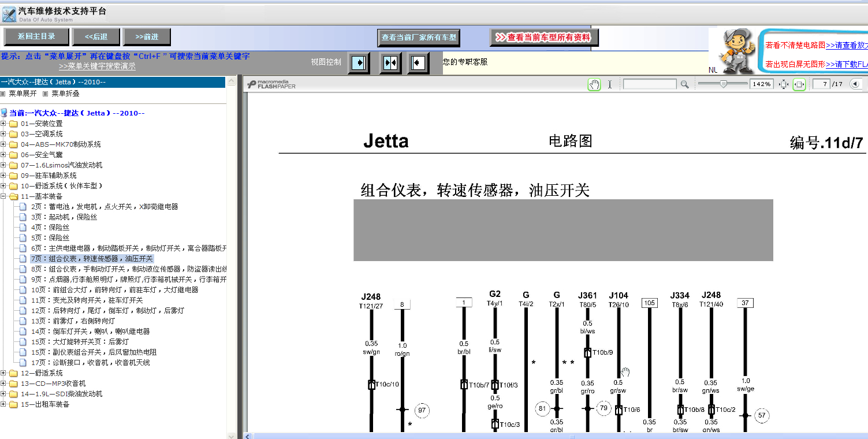This screenshot has height=439, width=868.
Task: Open 9页:点烟器,行李舱照明灯 item
Action: (x=128, y=280)
